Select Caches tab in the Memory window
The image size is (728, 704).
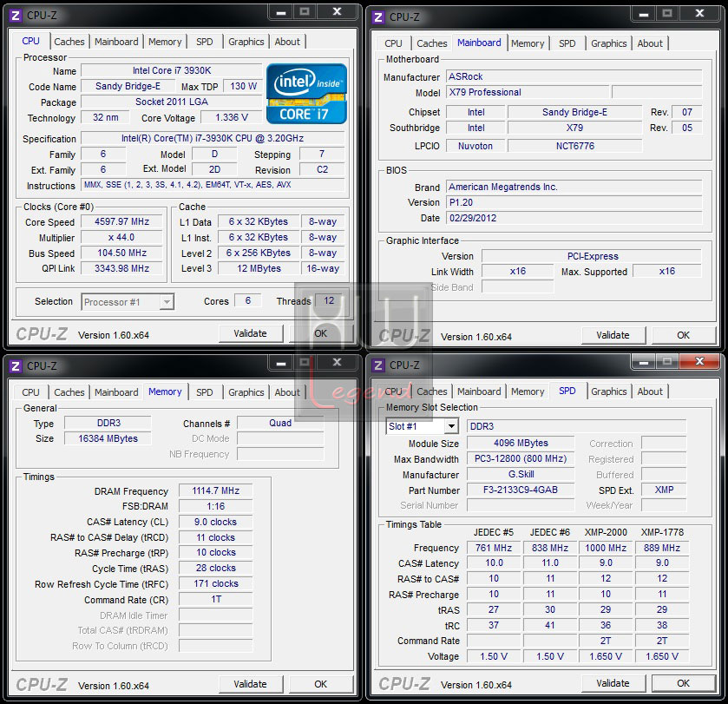click(x=69, y=392)
